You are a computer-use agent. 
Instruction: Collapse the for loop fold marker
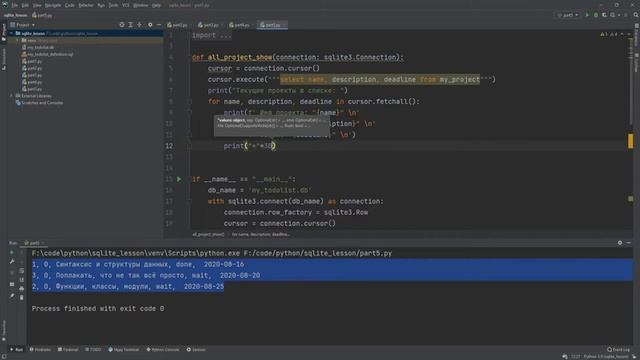tap(190, 102)
